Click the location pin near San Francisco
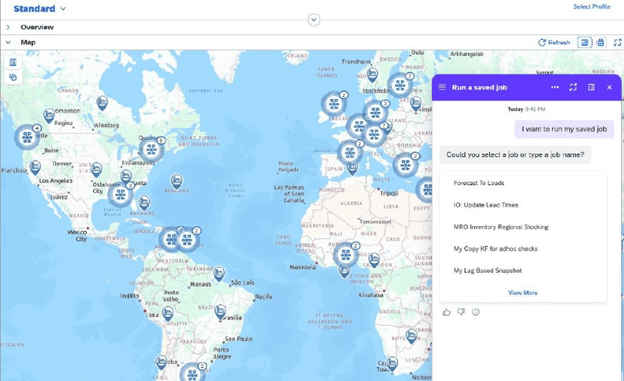Viewport: 624px width, 381px height. click(35, 168)
